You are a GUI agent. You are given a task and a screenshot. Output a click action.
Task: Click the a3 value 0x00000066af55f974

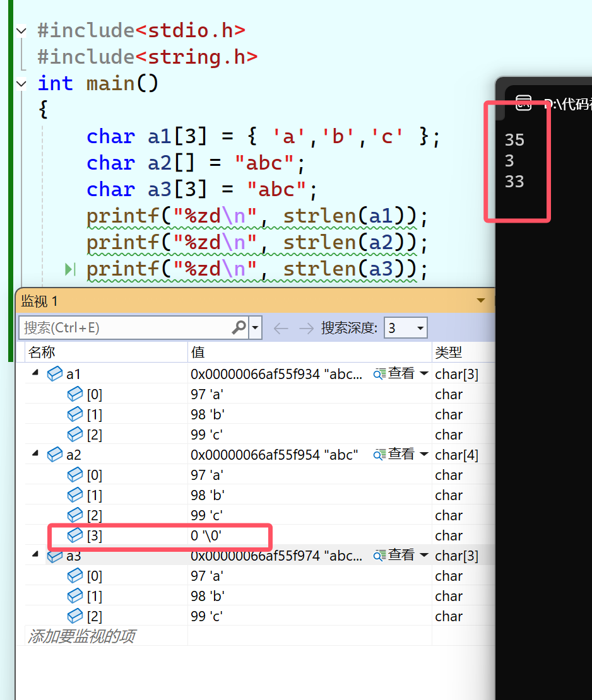pyautogui.click(x=276, y=556)
